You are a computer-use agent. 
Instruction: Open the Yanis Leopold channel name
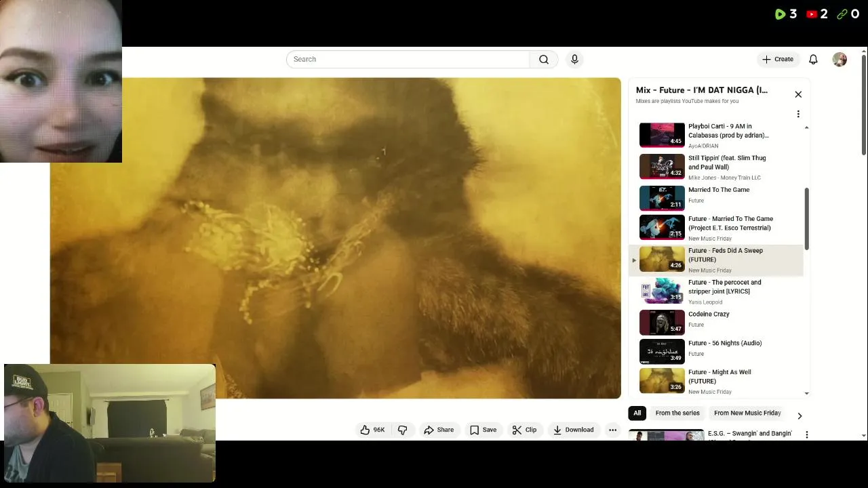[705, 302]
